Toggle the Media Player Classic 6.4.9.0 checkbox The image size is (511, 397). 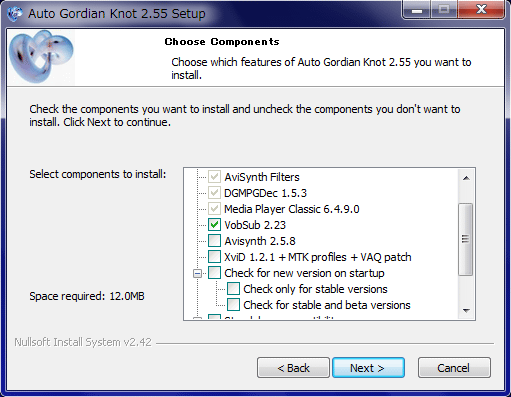(214, 209)
